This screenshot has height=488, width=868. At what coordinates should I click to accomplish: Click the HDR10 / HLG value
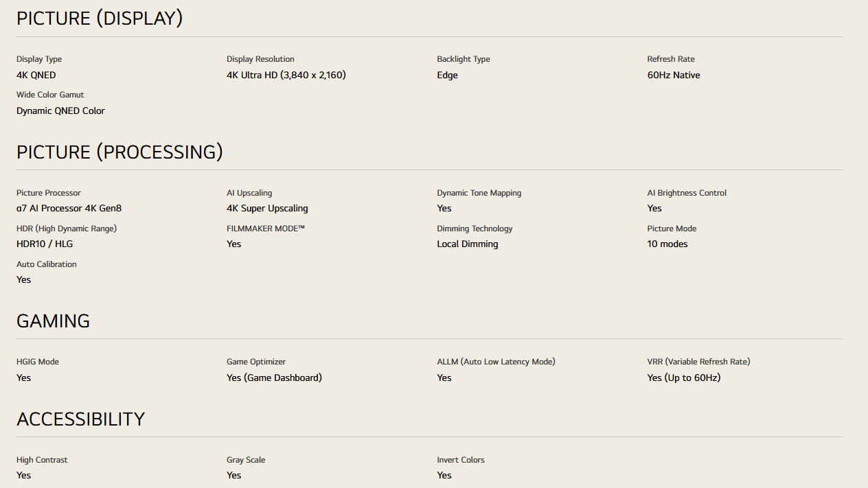click(x=45, y=244)
